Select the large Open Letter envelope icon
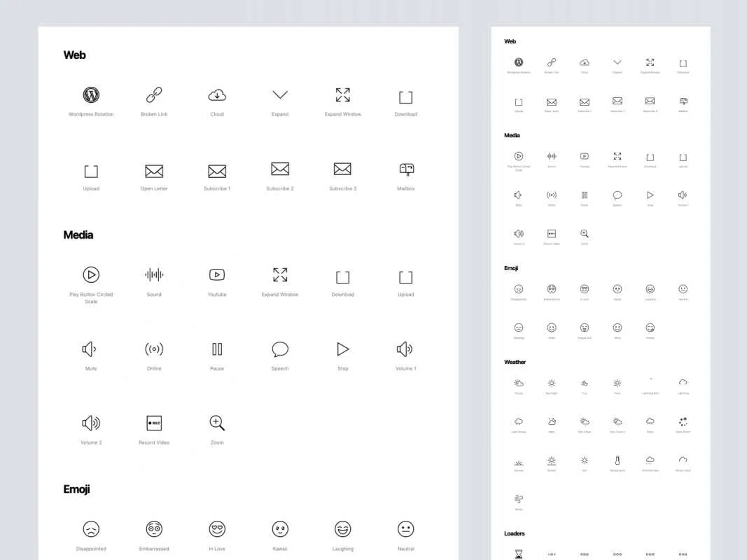This screenshot has height=560, width=747. (154, 171)
